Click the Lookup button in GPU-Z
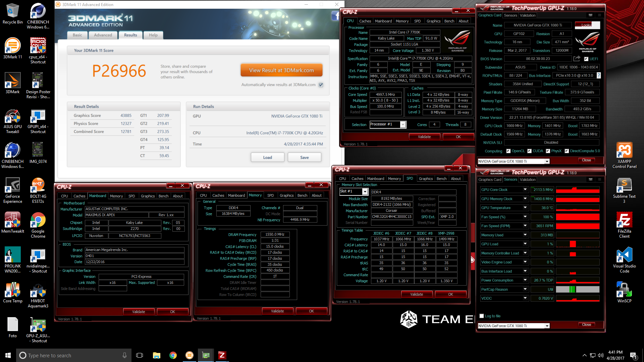 (587, 25)
